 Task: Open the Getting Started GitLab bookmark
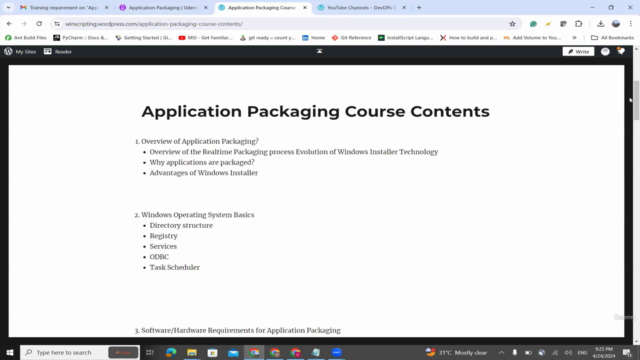144,38
